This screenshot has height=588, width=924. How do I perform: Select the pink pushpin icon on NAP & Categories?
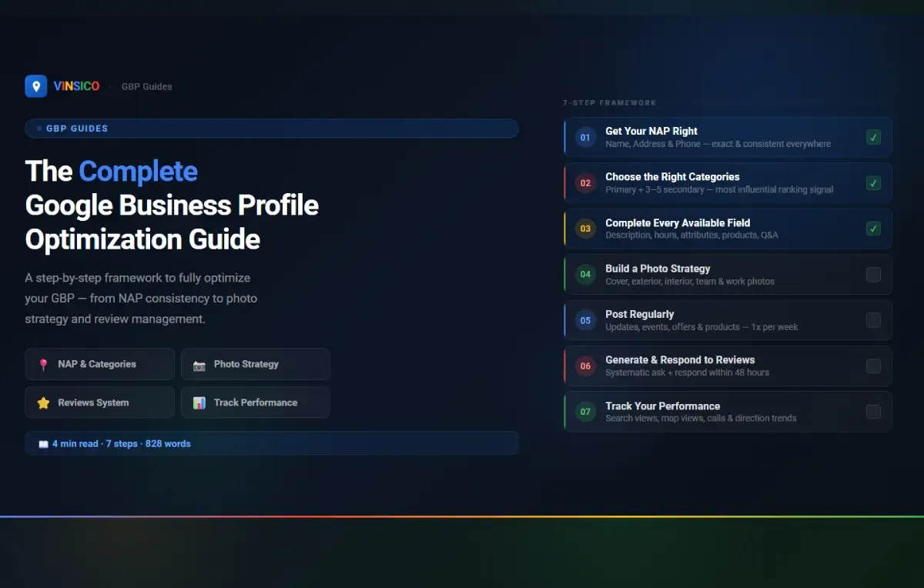point(43,363)
